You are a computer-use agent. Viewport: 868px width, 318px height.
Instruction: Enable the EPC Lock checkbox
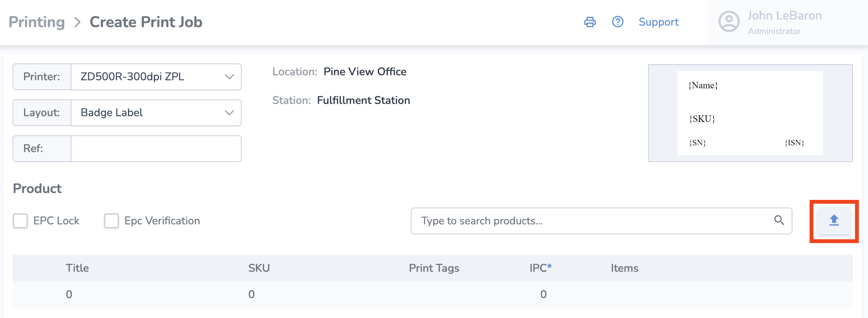point(21,221)
